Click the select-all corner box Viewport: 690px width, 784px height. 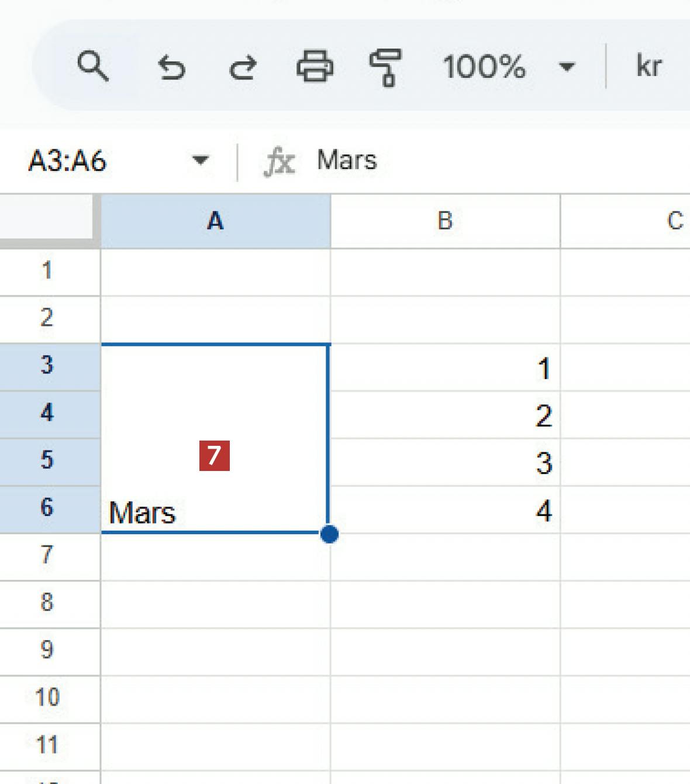click(x=47, y=218)
